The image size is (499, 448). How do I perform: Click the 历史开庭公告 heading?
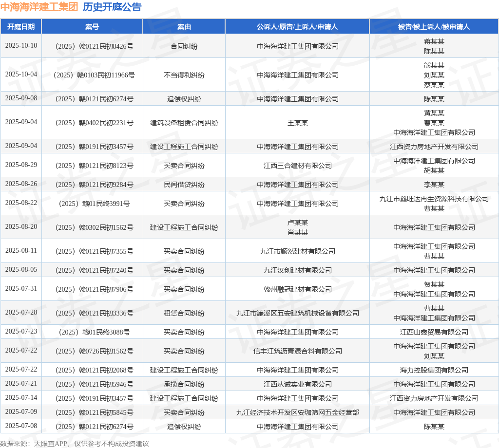click(x=112, y=7)
